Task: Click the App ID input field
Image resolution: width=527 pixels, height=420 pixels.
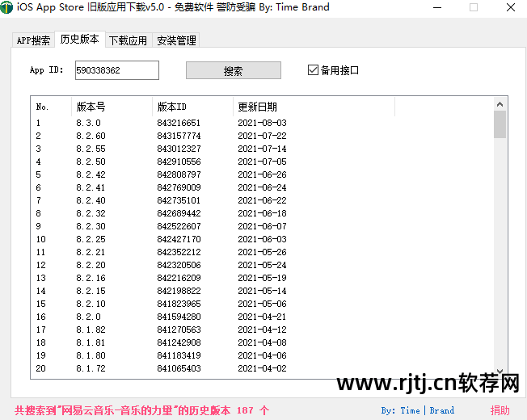Action: click(x=117, y=70)
